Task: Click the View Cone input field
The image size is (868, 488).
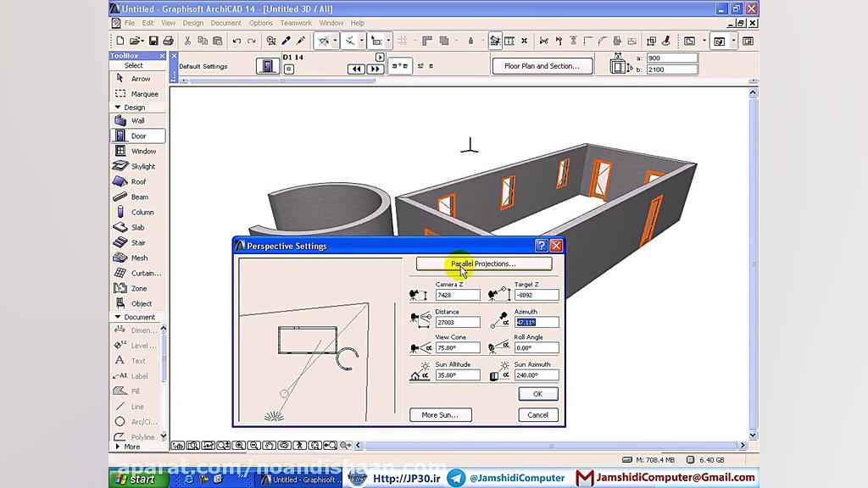Action: click(457, 348)
